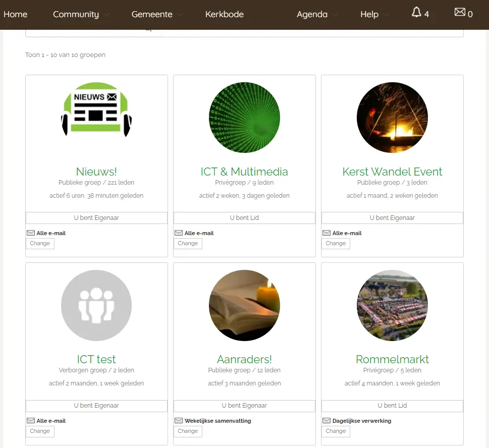Go to the Home menu item

tap(16, 14)
